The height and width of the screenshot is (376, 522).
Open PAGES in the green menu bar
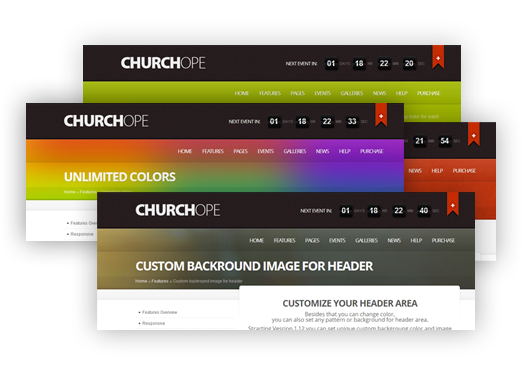(x=298, y=93)
